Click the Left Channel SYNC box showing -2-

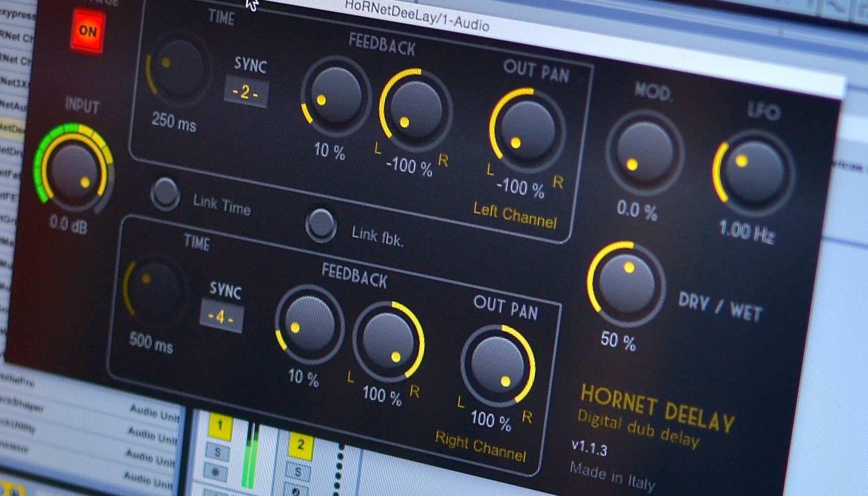(x=246, y=92)
